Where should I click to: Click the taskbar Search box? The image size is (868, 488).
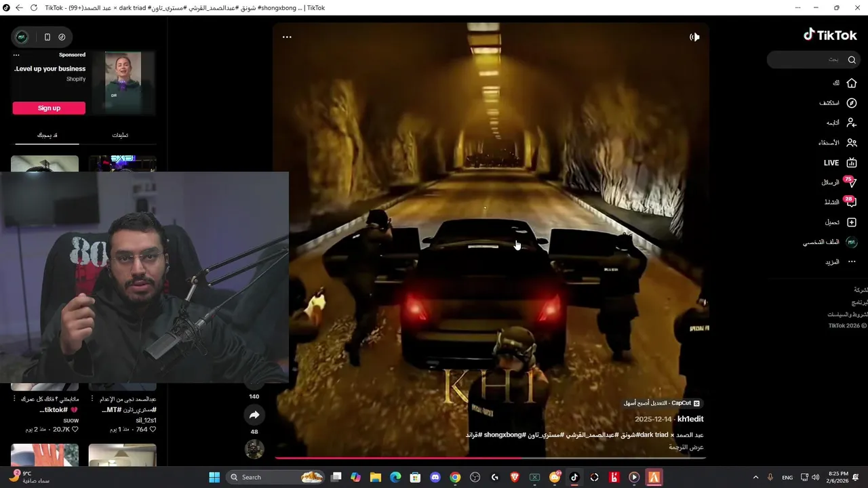pos(276,477)
